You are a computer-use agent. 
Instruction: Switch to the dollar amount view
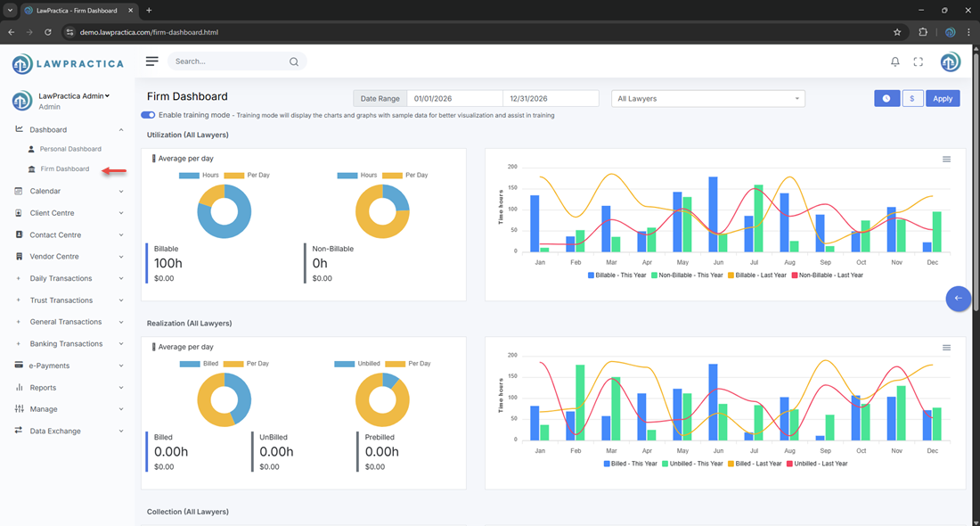tap(912, 99)
